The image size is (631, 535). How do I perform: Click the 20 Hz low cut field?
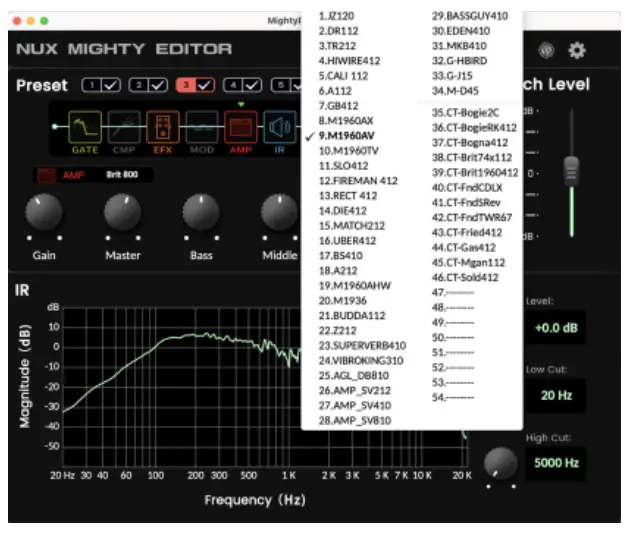556,395
